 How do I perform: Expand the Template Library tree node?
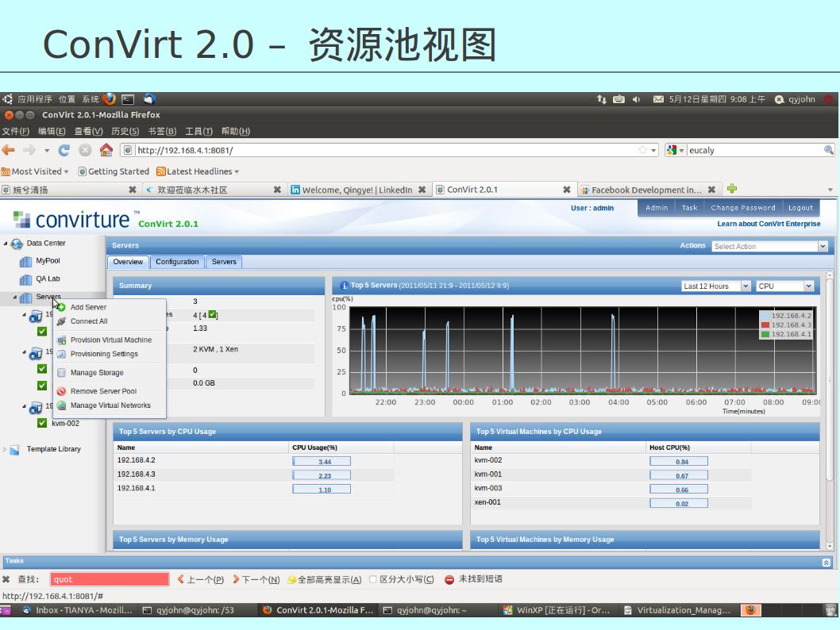5,449
